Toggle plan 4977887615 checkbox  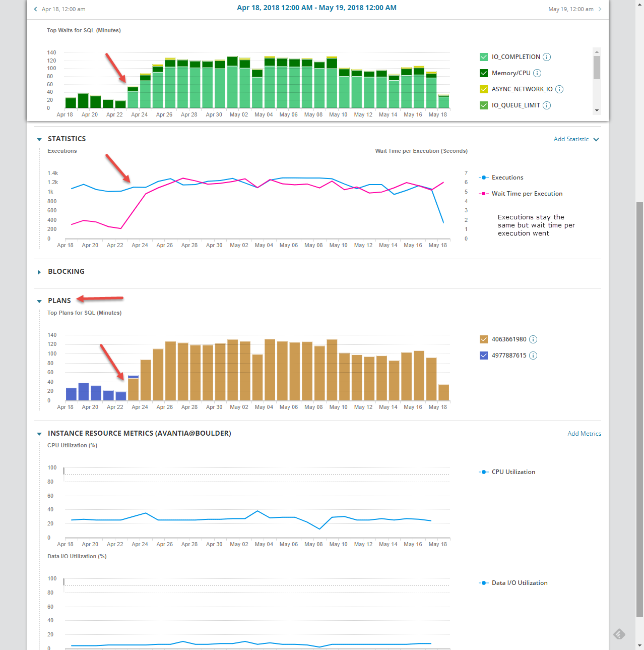[x=484, y=356]
